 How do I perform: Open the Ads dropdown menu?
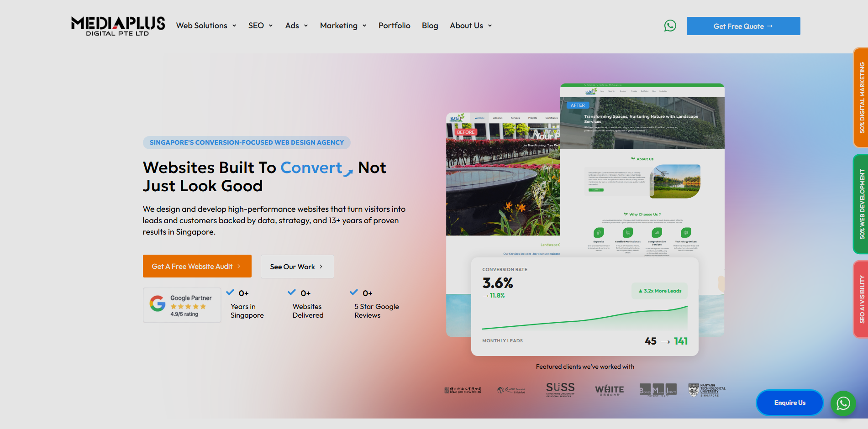tap(297, 26)
